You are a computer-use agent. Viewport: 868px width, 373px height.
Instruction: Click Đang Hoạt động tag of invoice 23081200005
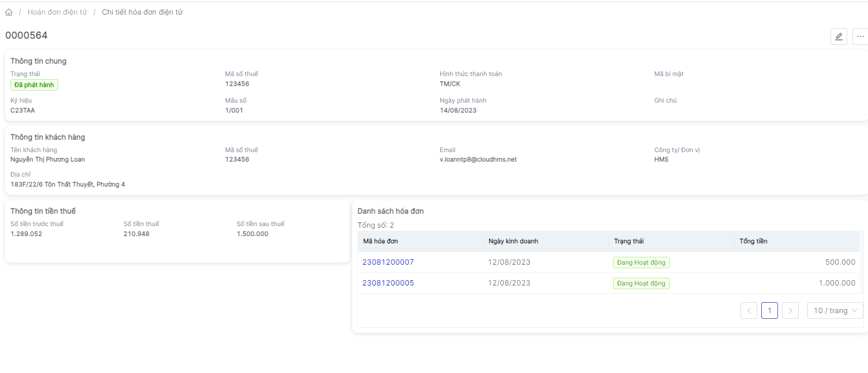pyautogui.click(x=641, y=283)
